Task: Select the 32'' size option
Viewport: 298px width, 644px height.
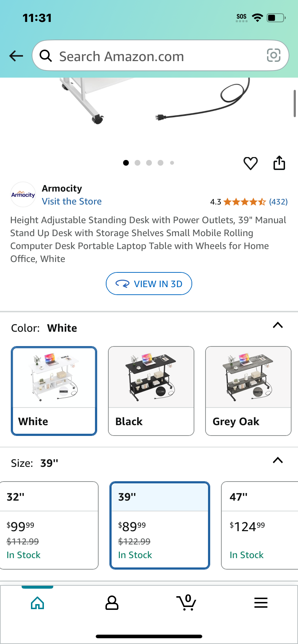Action: pyautogui.click(x=49, y=525)
